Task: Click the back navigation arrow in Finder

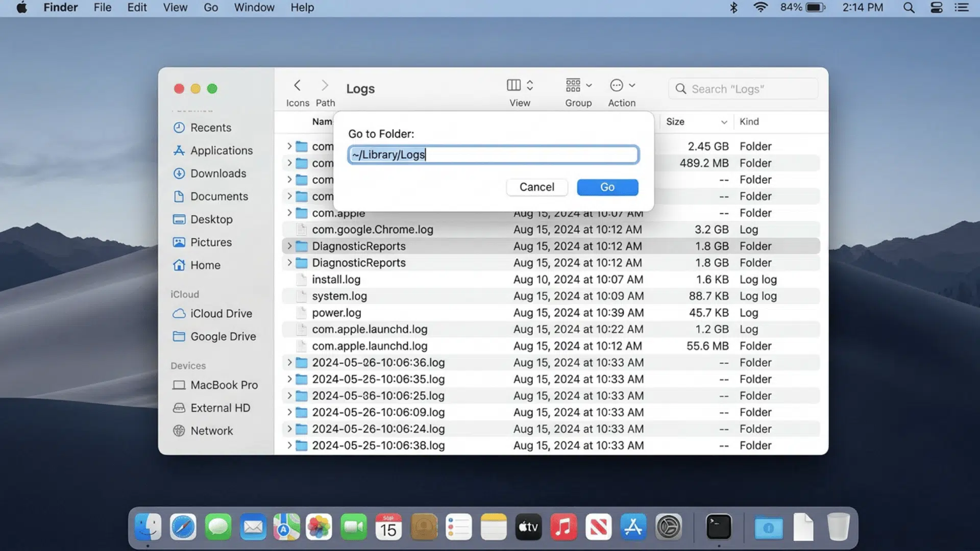Action: click(297, 85)
